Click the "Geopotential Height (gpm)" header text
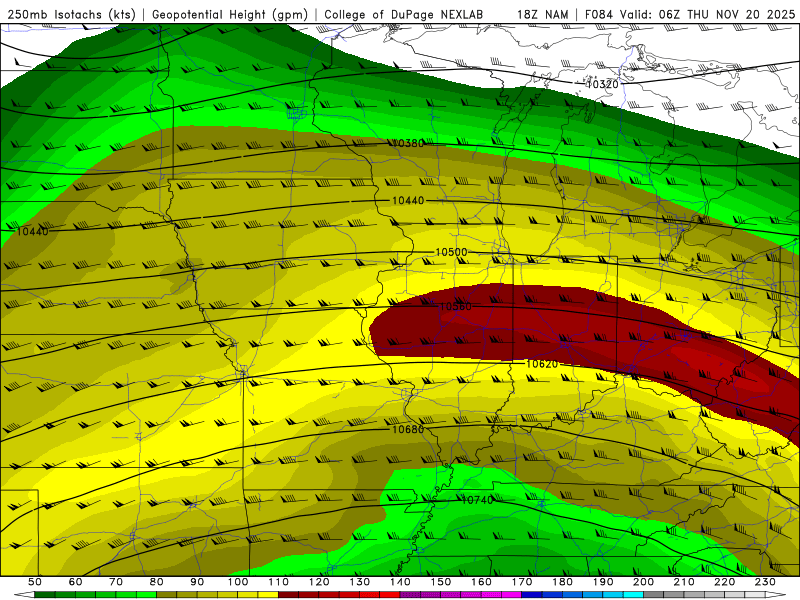This screenshot has width=800, height=600. click(x=230, y=15)
